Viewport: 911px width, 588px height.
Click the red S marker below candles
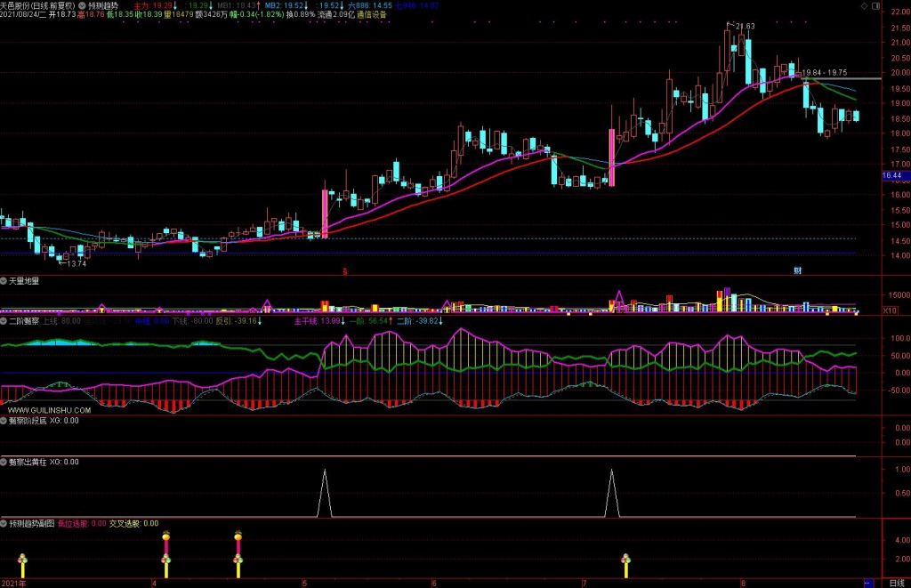coord(345,271)
